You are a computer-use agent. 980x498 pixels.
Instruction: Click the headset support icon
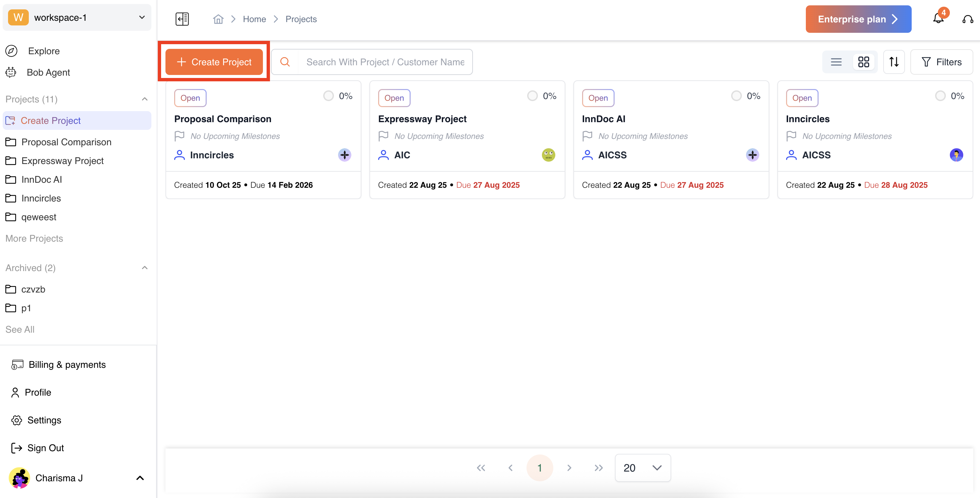tap(968, 19)
